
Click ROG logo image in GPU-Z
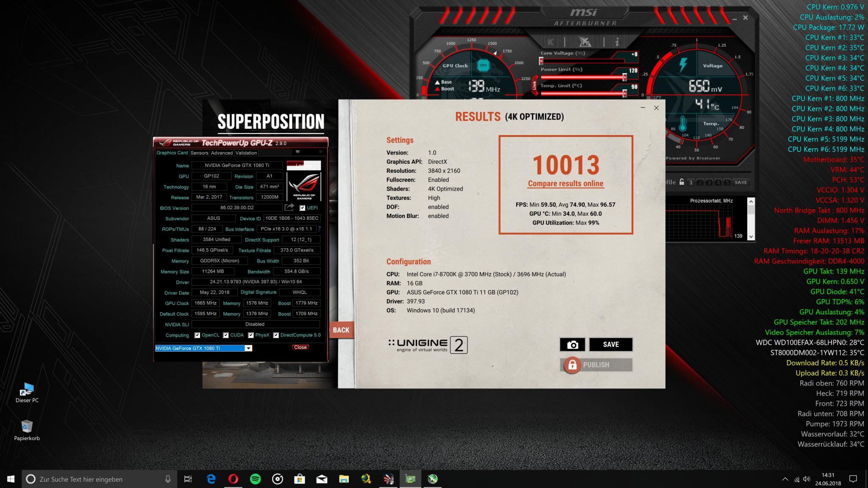click(x=304, y=186)
